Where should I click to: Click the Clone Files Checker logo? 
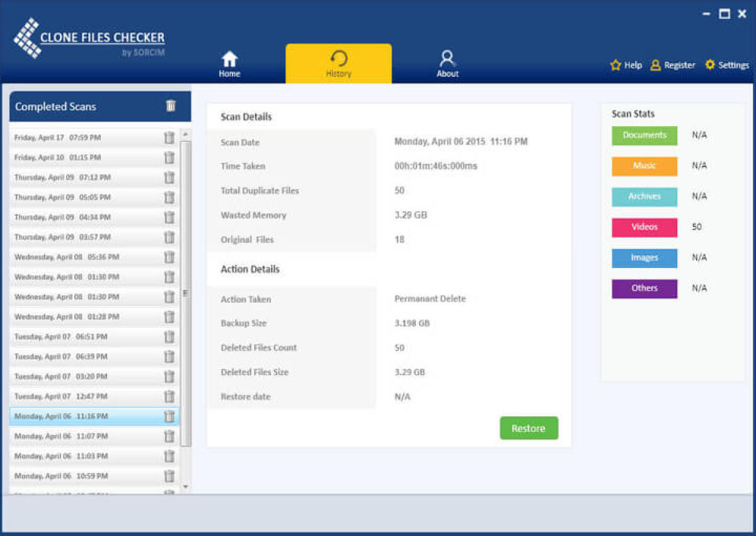pyautogui.click(x=88, y=38)
